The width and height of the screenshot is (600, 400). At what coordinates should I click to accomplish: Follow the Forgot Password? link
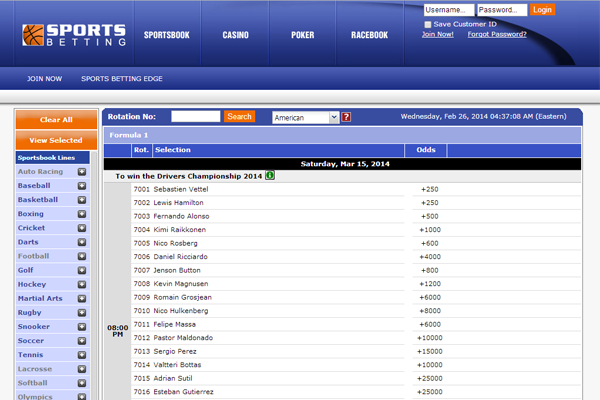pos(497,34)
